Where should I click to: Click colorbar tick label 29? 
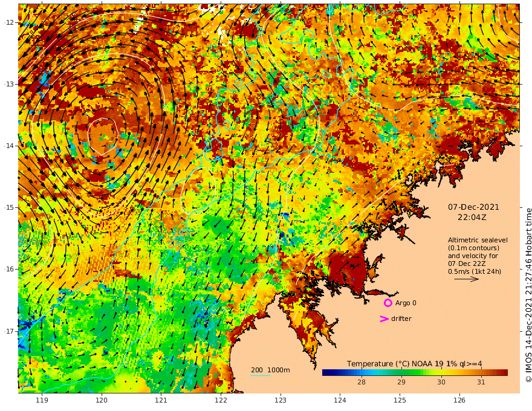click(x=401, y=382)
